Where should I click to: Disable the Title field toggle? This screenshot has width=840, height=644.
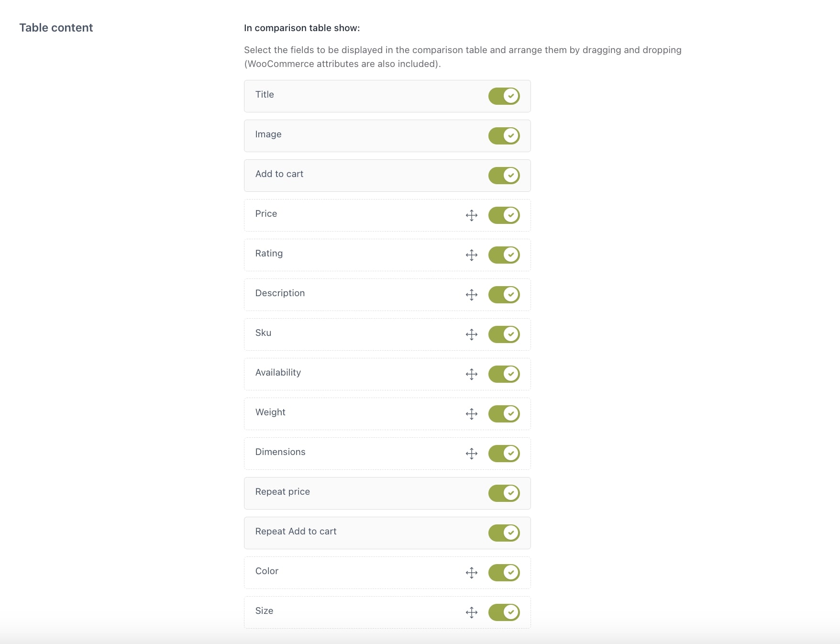pos(504,96)
